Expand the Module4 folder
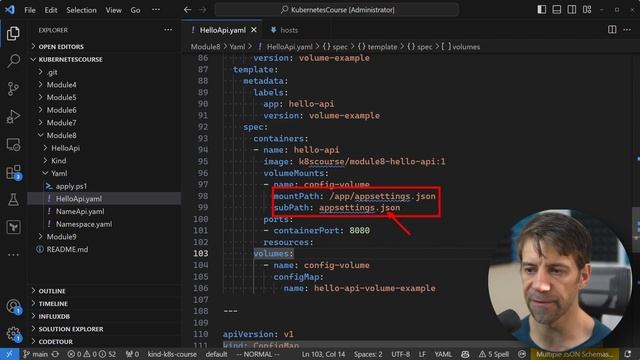640x360 pixels. click(104, 84)
